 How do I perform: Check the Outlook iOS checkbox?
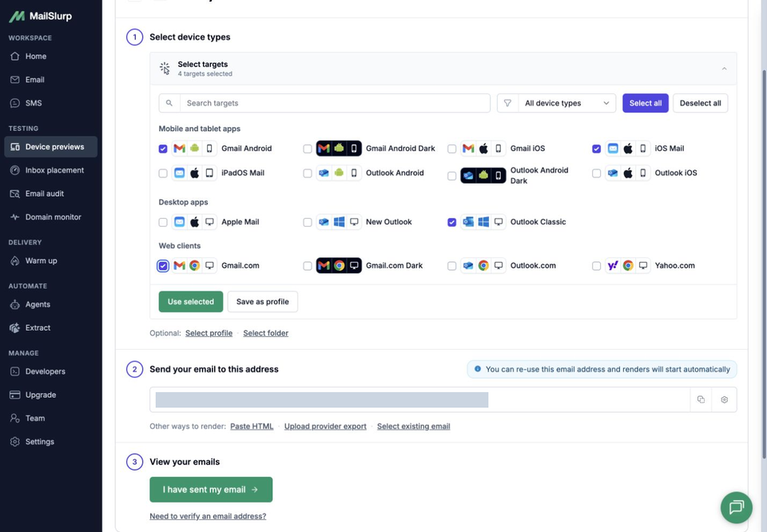click(x=596, y=173)
